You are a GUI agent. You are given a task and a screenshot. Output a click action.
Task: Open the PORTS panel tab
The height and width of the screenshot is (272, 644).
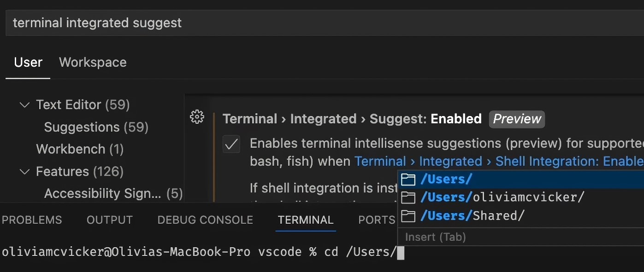[377, 220]
